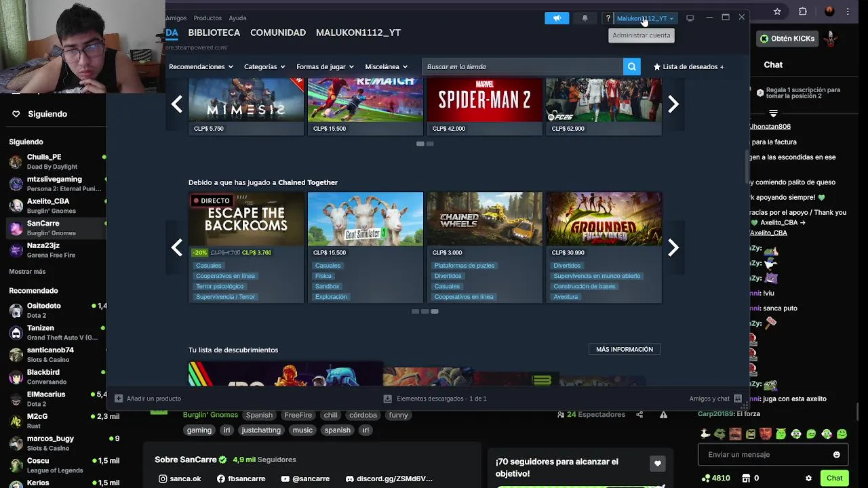Click the Terror psicológico tag
The height and width of the screenshot is (488, 868).
[x=220, y=286]
